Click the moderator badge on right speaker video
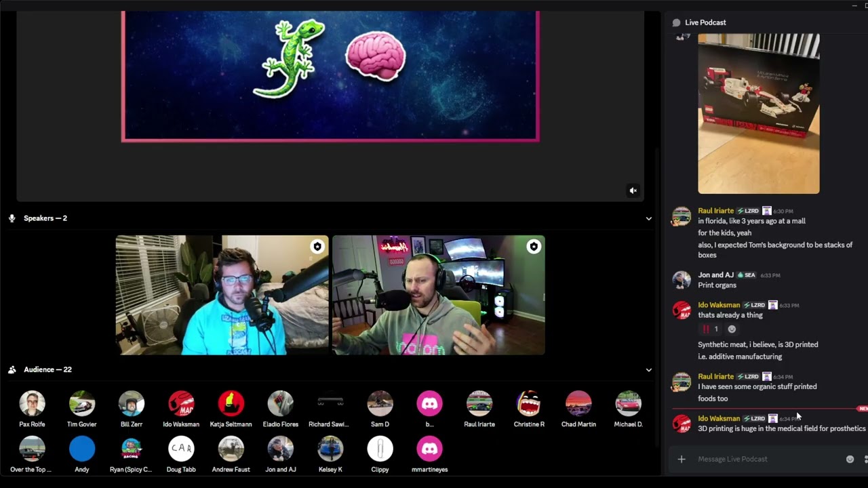 click(534, 247)
